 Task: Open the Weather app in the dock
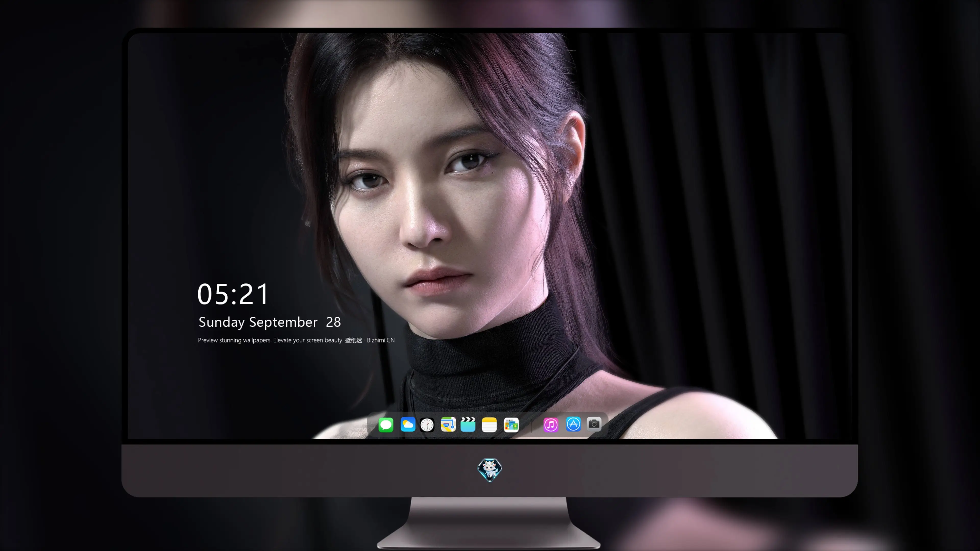(408, 424)
